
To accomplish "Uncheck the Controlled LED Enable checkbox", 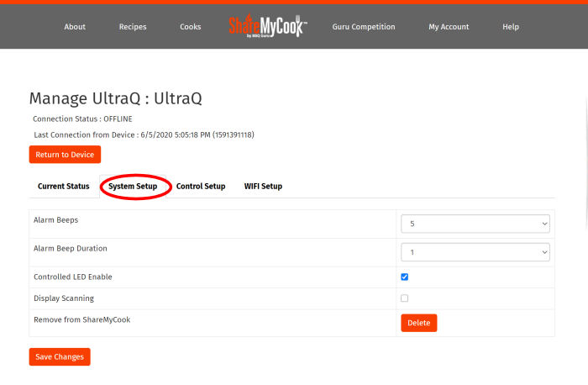I will 404,277.
